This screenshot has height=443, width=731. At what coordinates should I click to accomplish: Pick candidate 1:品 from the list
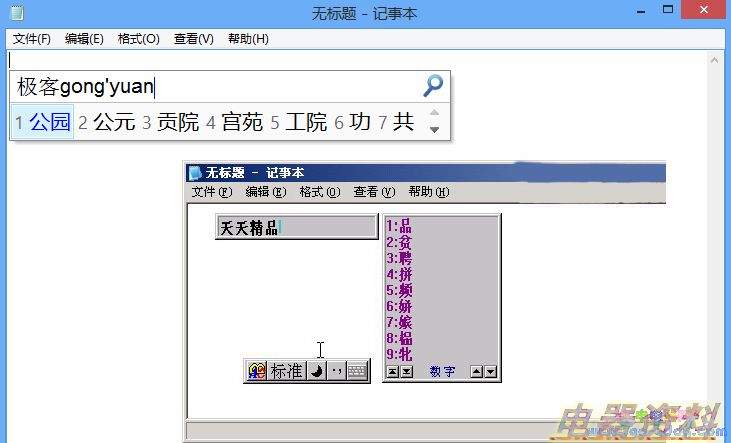point(399,226)
